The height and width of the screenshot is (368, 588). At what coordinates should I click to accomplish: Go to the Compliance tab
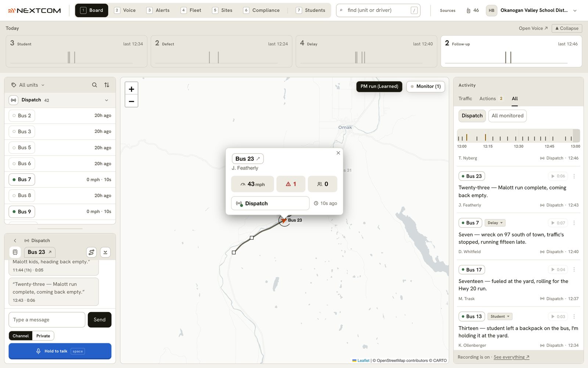point(262,10)
